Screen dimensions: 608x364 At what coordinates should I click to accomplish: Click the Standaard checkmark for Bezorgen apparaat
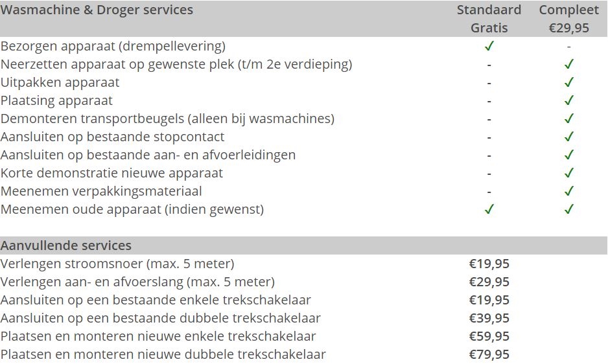point(489,46)
